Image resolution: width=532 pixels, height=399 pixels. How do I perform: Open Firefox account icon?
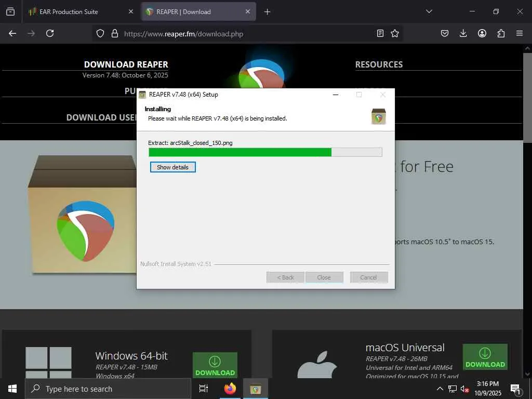482,33
